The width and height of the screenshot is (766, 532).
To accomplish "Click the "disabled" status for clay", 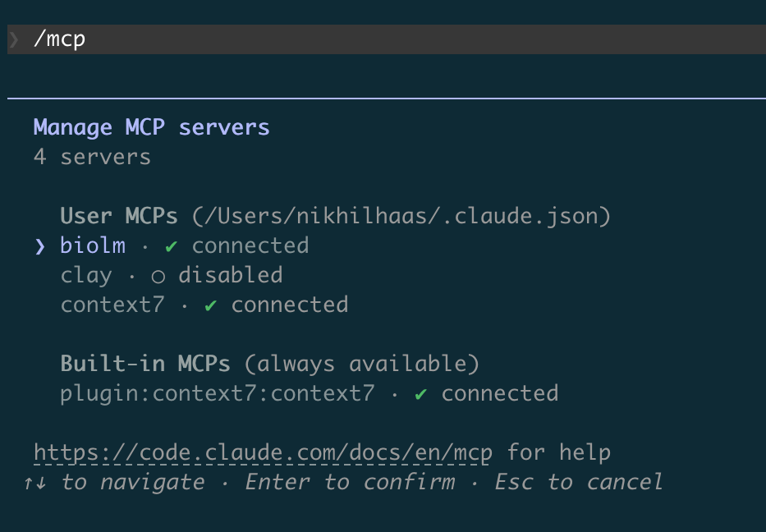I will pyautogui.click(x=230, y=275).
